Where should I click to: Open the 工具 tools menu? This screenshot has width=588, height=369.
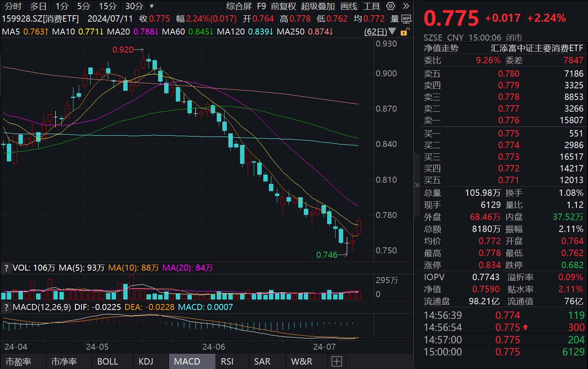click(371, 6)
